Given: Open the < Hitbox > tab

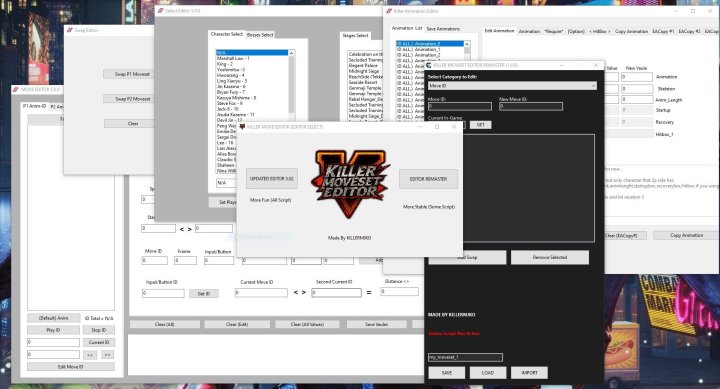Looking at the screenshot, I should click(x=600, y=32).
